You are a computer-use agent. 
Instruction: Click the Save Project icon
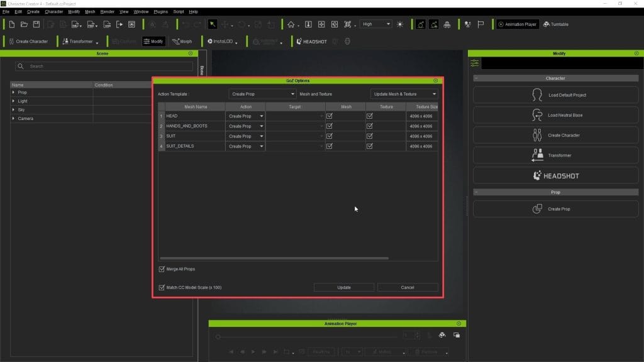click(x=36, y=25)
